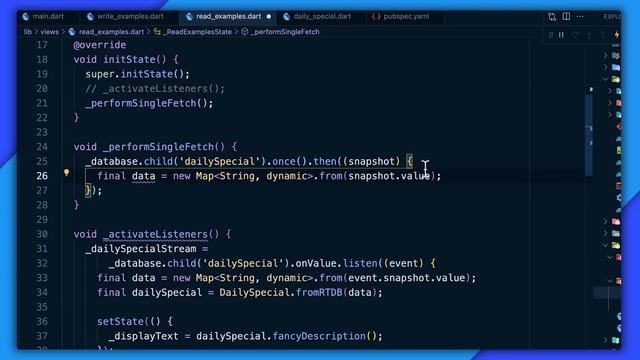Screen dimensions: 640x360
Task: Click the commented '// _activateListeners();' line
Action: coord(155,89)
